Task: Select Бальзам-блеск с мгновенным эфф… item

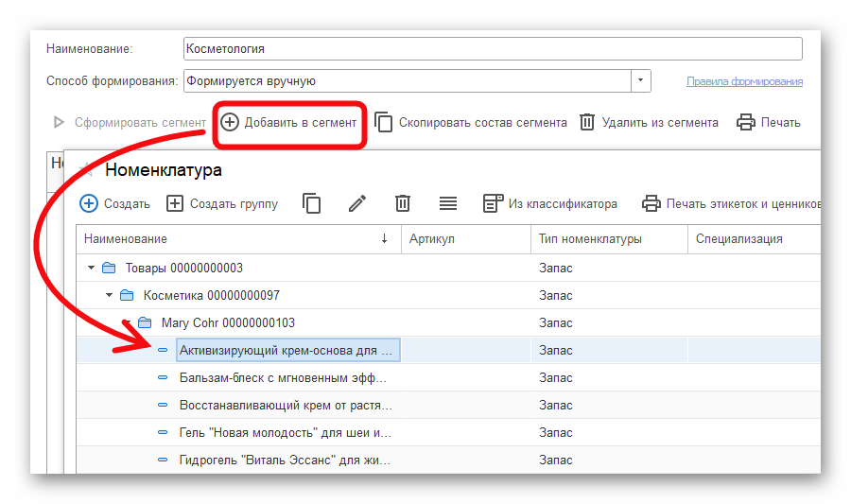Action: pos(283,378)
